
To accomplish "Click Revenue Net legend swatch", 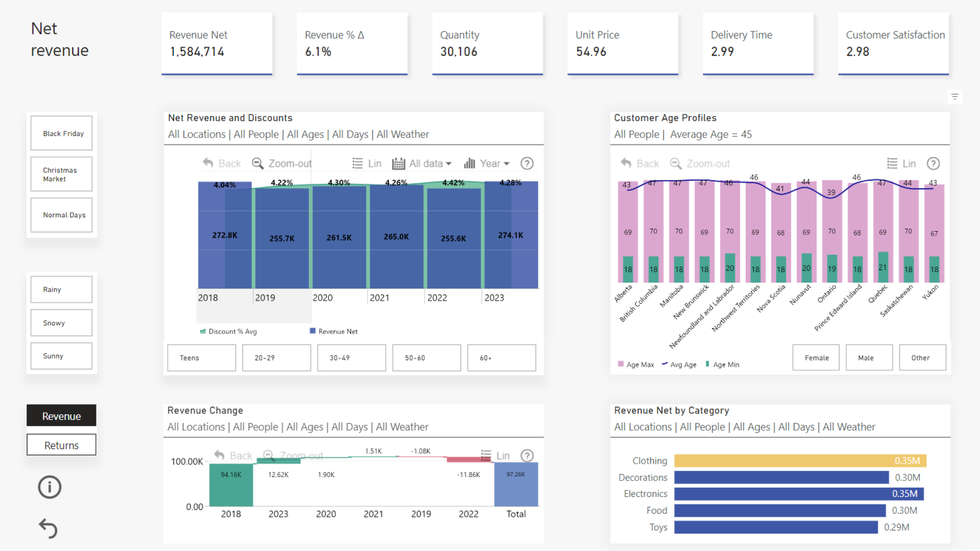I will click(312, 331).
